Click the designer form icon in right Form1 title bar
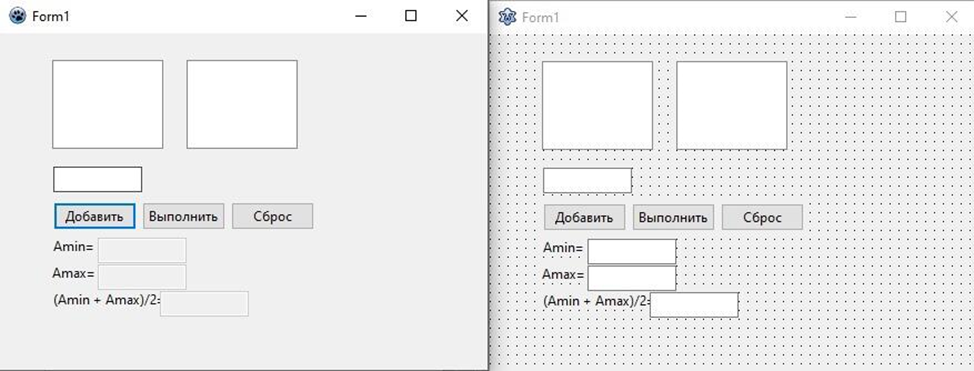Viewport: 974px width, 371px height. [x=507, y=17]
